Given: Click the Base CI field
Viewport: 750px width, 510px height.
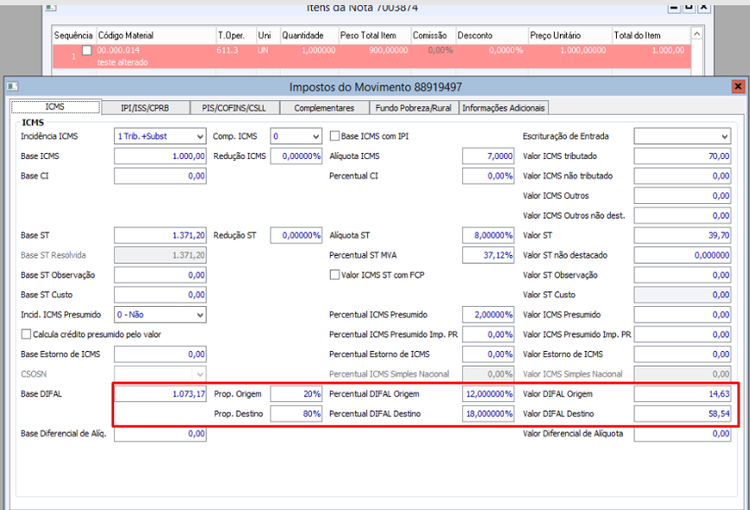Looking at the screenshot, I should click(160, 176).
